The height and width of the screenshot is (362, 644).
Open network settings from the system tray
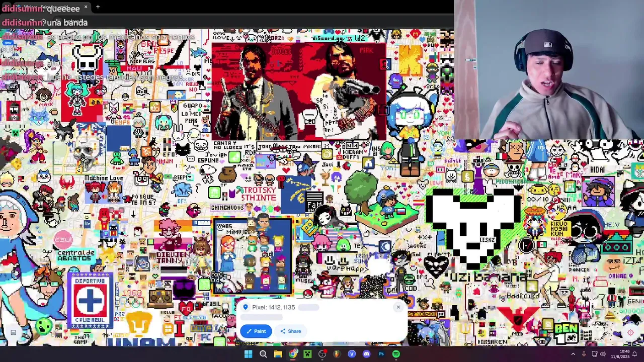pyautogui.click(x=594, y=354)
